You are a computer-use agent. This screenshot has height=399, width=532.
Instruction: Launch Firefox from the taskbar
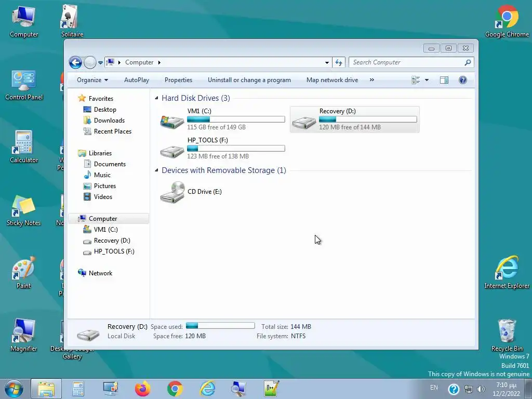142,389
